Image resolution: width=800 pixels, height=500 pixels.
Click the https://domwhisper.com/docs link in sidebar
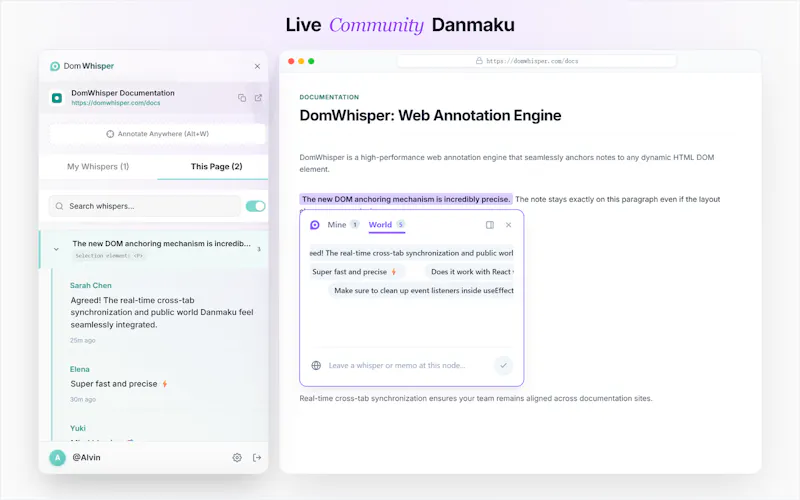(x=116, y=103)
